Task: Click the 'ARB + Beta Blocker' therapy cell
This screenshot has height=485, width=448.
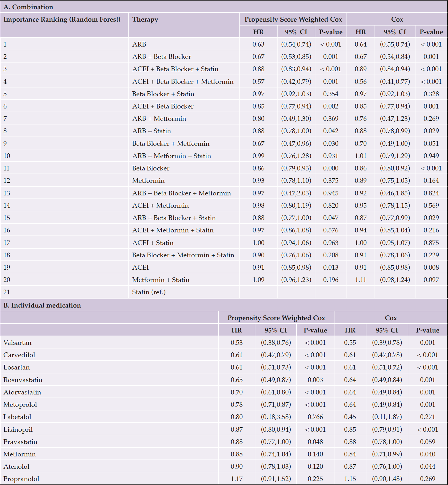Action: pos(161,57)
